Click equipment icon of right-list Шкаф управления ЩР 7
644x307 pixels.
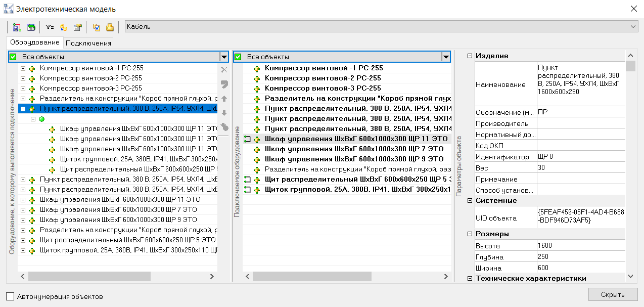(257, 149)
